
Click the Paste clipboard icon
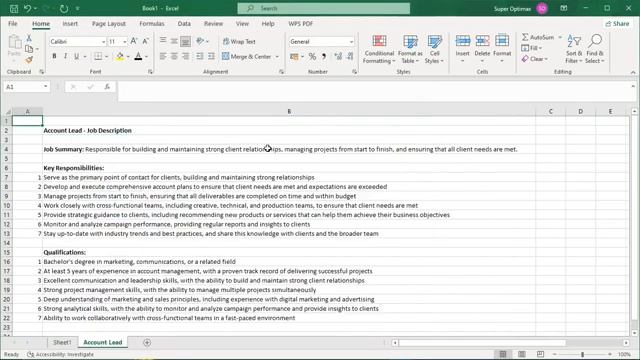point(14,42)
